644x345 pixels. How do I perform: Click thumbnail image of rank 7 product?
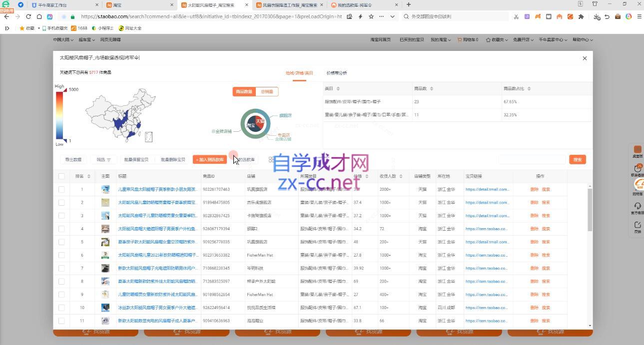click(x=105, y=268)
